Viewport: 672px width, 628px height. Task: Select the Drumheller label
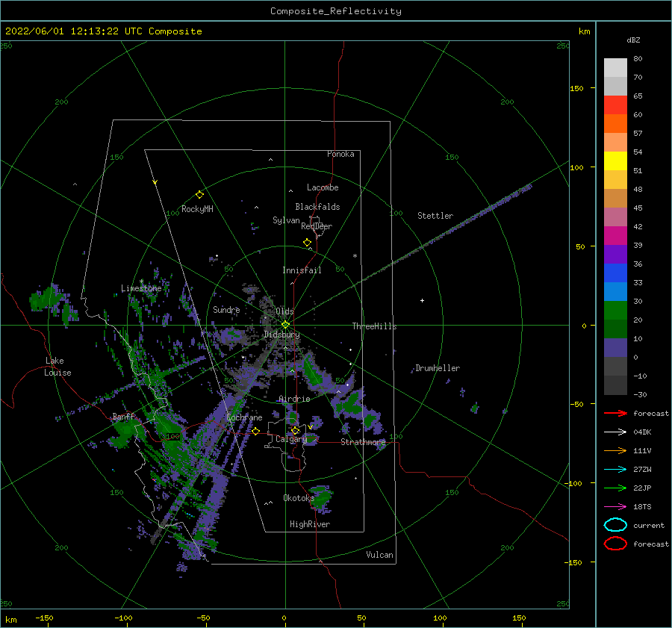(x=438, y=368)
